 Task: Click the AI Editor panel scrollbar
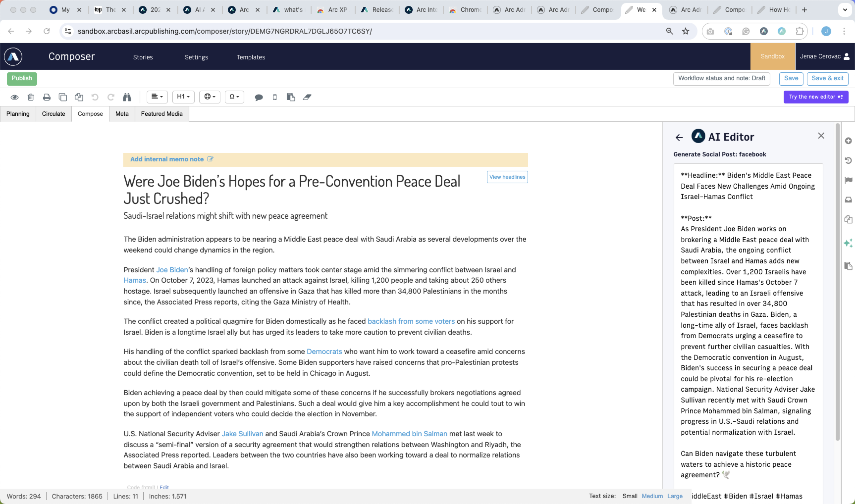pos(837,282)
